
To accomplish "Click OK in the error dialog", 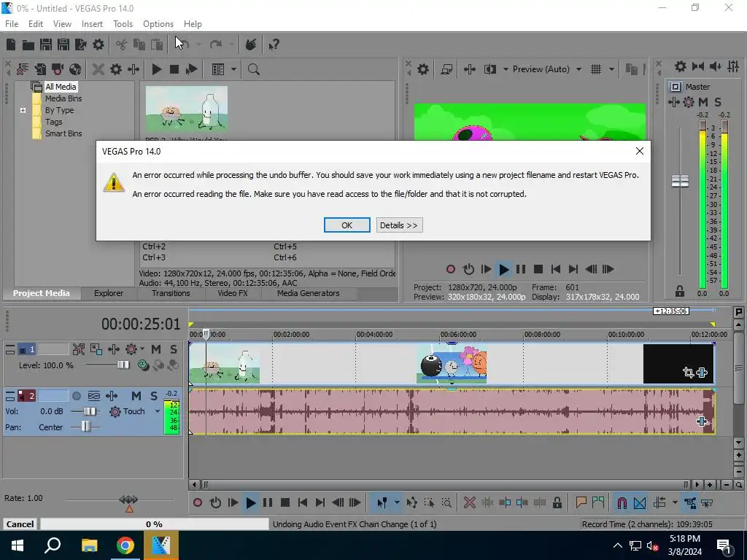I will coord(347,225).
